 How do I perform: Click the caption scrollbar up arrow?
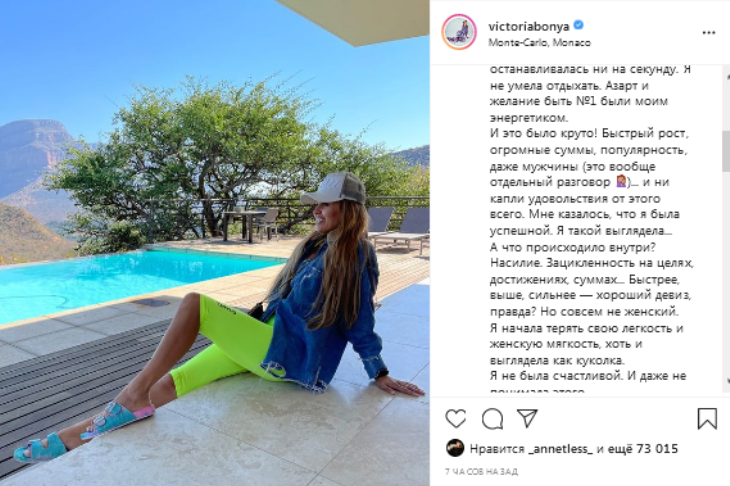click(727, 74)
